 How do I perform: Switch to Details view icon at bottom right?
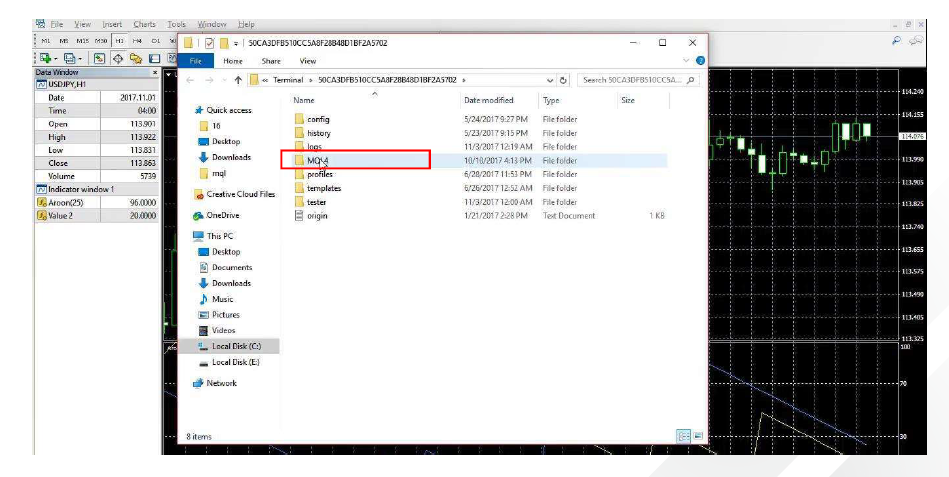(683, 436)
